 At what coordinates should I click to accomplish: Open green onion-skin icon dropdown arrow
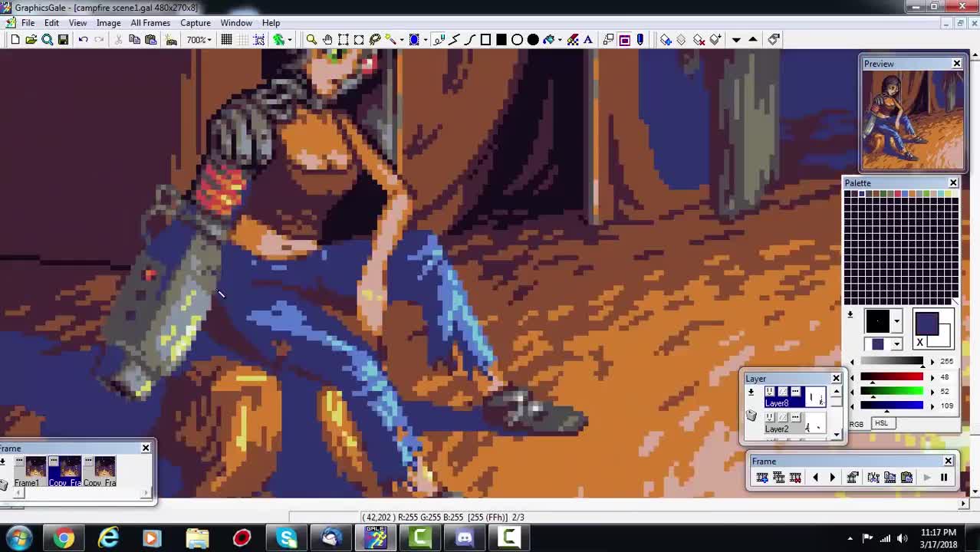(291, 40)
